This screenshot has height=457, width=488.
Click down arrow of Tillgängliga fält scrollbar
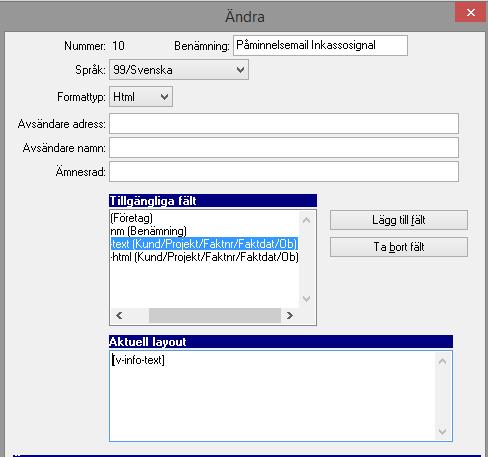307,299
